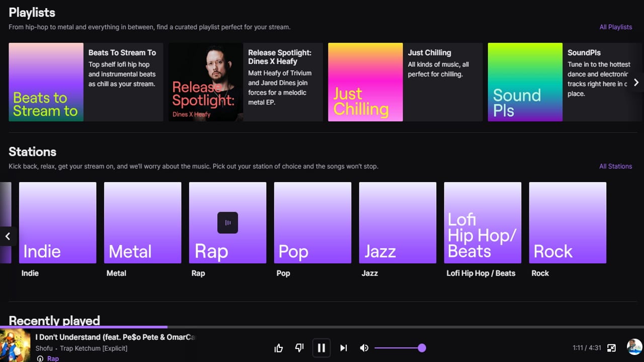The height and width of the screenshot is (362, 644).
Task: Select the Lofi Hip Hop / Beats station
Action: [482, 223]
